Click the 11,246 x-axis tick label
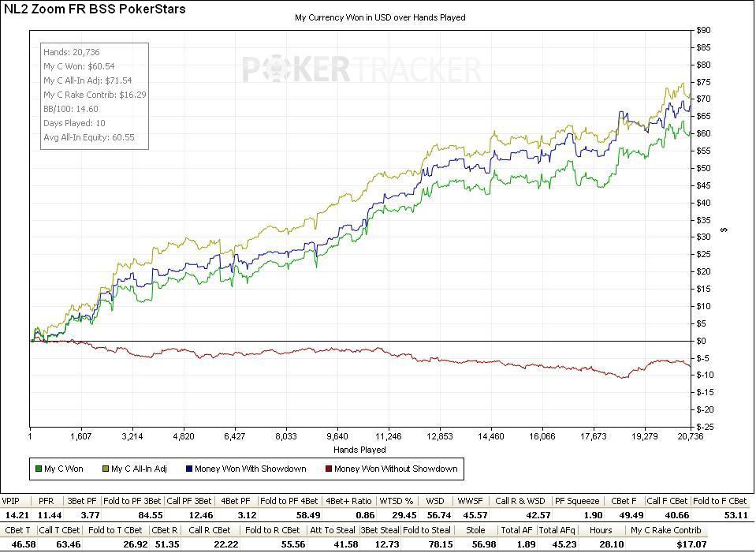 [x=388, y=436]
